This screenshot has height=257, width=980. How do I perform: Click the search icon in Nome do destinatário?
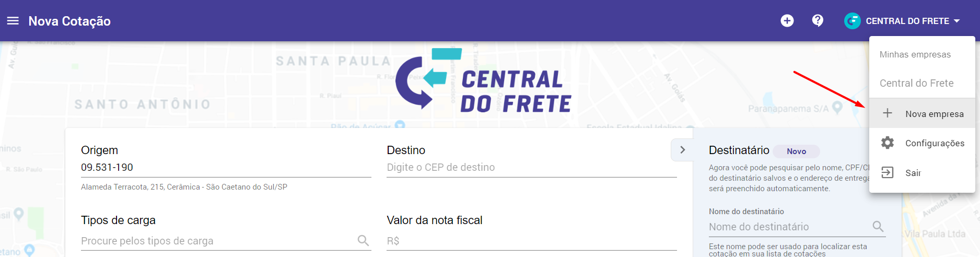coord(878,226)
